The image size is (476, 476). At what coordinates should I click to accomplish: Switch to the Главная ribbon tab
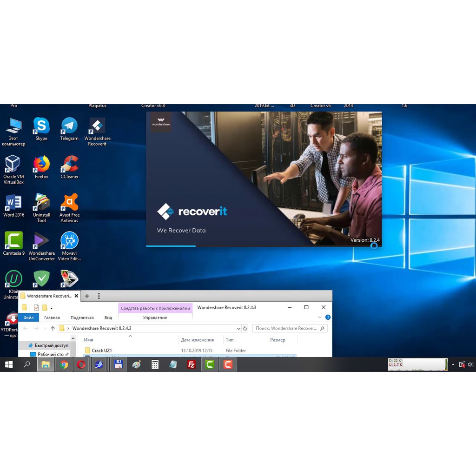[52, 317]
